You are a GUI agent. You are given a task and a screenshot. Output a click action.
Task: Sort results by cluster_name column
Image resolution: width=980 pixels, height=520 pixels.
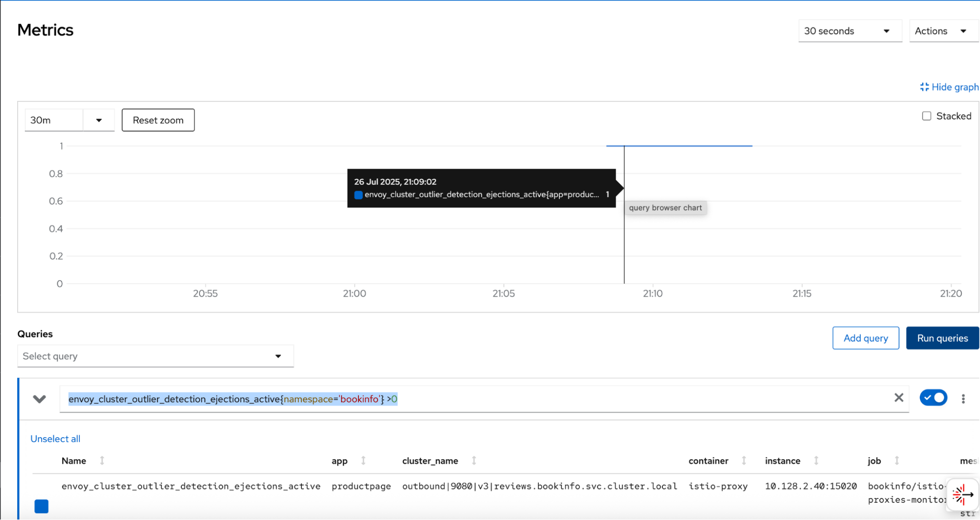tap(474, 461)
